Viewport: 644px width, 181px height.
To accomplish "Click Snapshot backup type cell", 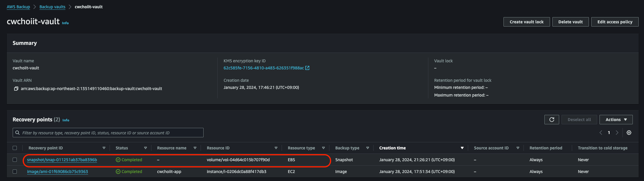I will [344, 160].
